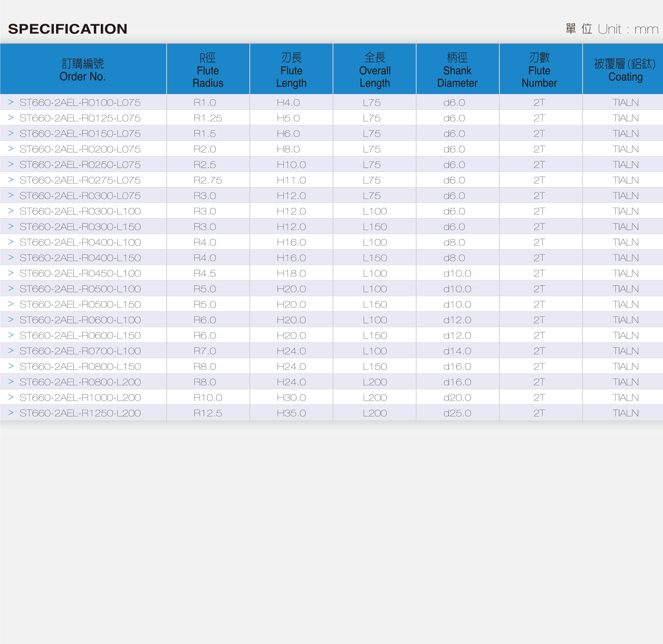The image size is (663, 644).
Task: Click the arrow beside ST660-2AEL-R0700-L100
Action: (11, 351)
